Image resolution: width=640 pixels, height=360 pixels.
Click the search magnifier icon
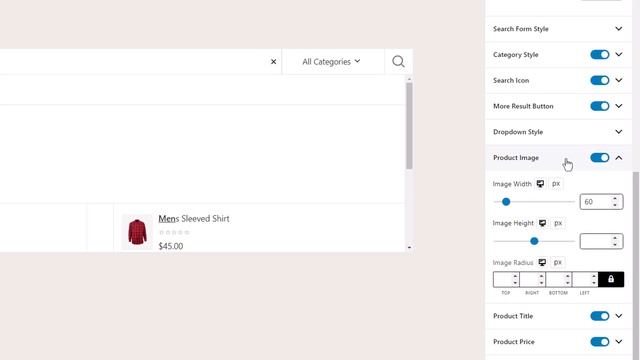point(398,61)
